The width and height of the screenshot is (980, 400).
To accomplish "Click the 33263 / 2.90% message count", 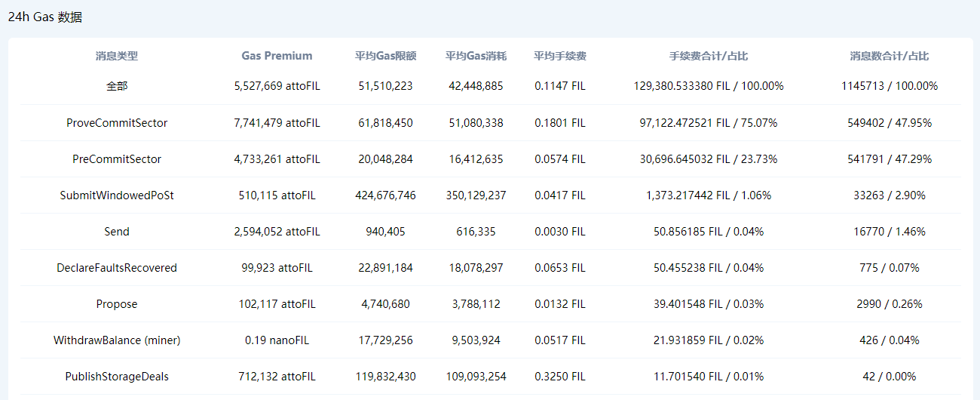I will (x=890, y=195).
